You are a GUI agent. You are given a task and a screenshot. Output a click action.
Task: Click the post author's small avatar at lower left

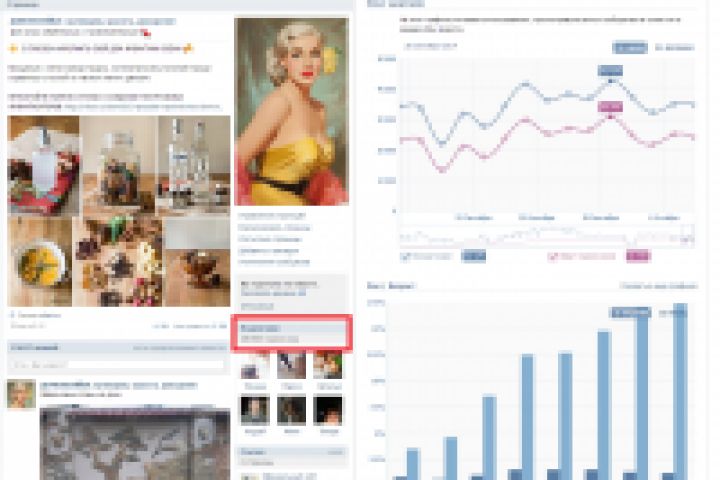point(21,394)
